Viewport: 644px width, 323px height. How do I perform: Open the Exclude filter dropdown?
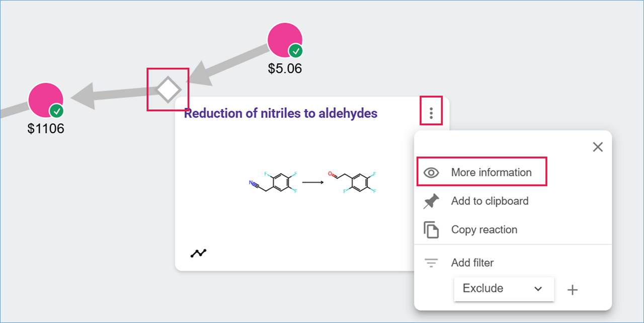point(504,289)
